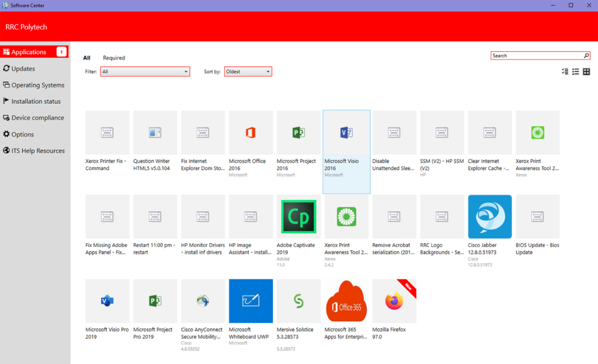Select the Applications badge counter
The width and height of the screenshot is (598, 364).
pyautogui.click(x=61, y=51)
